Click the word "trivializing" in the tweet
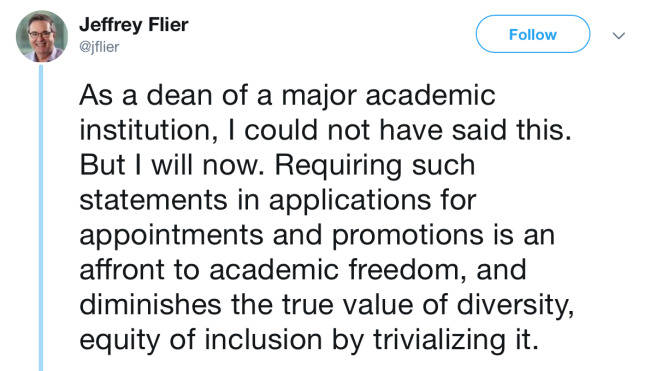The image size is (650, 371). pyautogui.click(x=439, y=341)
